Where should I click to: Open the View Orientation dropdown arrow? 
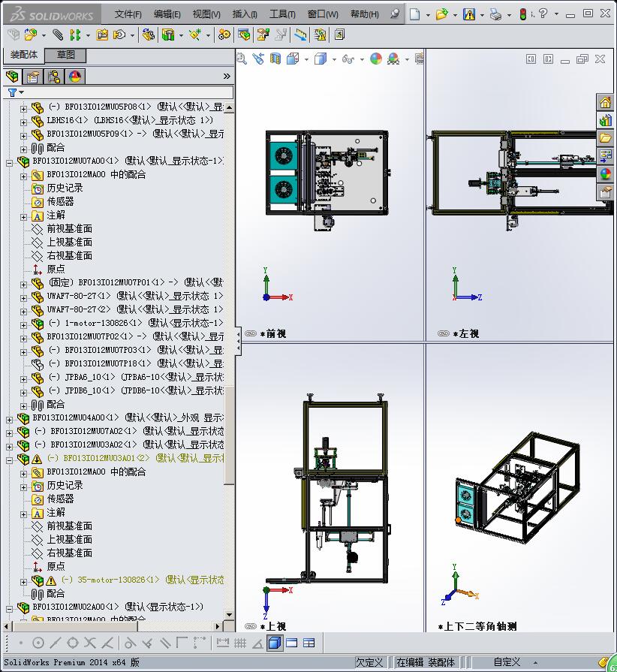click(306, 59)
